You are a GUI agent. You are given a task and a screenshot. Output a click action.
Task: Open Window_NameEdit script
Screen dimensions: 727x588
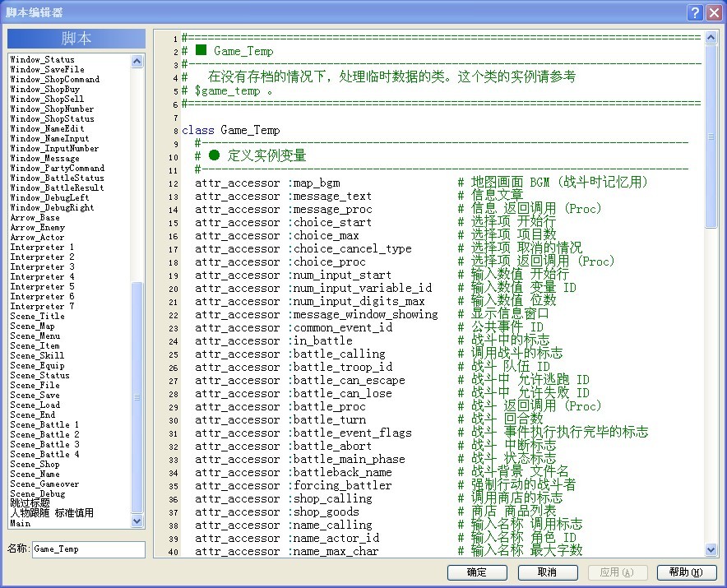tap(48, 128)
